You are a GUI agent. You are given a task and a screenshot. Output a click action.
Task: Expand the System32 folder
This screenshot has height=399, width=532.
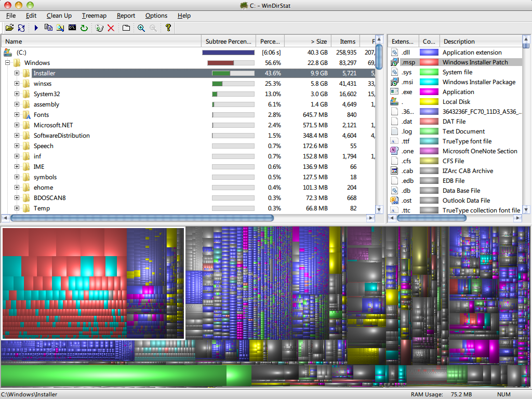coord(16,94)
